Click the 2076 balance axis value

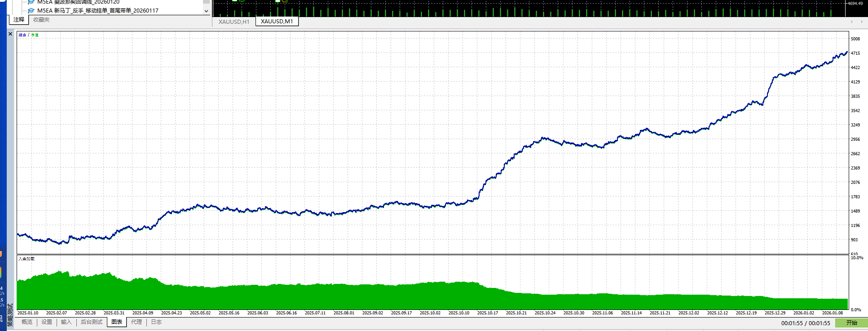point(855,183)
